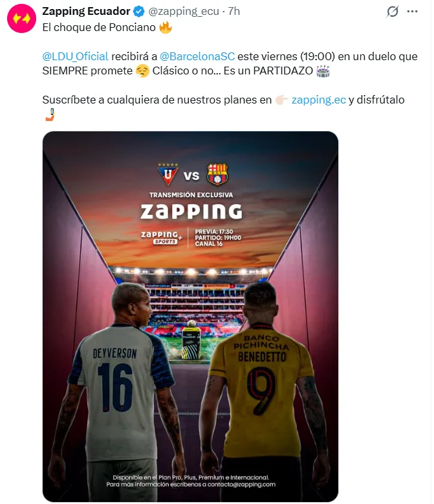This screenshot has width=434, height=504.
Task: Open the three-dot more options menu
Action: coord(412,11)
